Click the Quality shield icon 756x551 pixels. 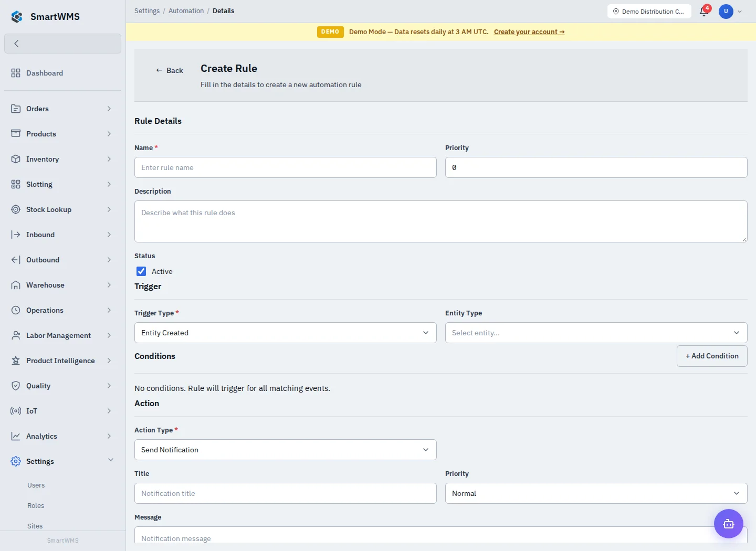click(x=16, y=386)
